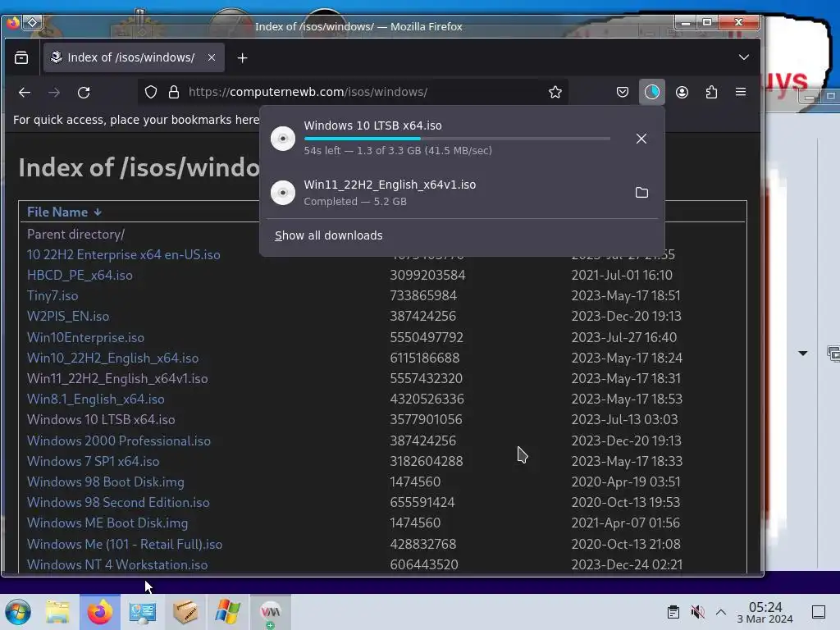Download Win8.1_English_x64.iso
The image size is (840, 630).
95,399
